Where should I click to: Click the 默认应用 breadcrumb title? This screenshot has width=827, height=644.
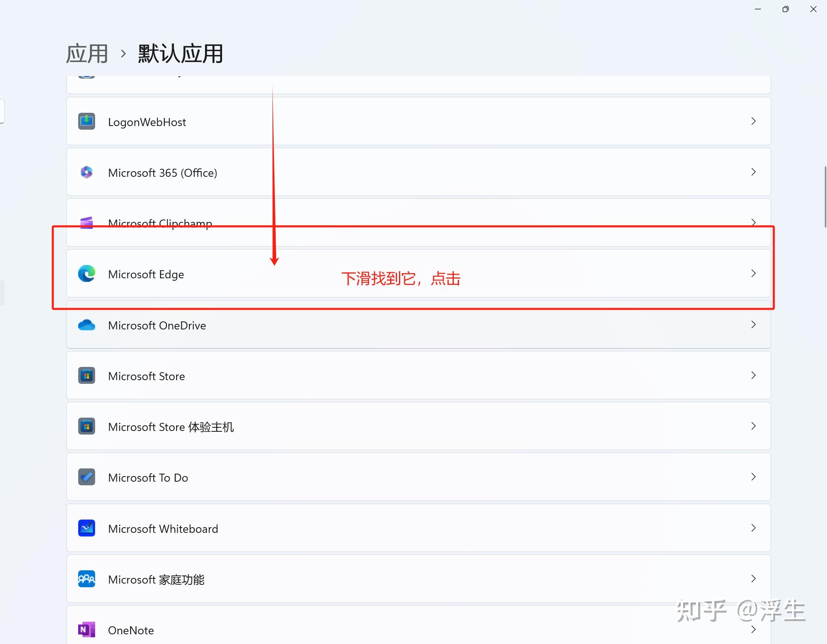coord(181,54)
